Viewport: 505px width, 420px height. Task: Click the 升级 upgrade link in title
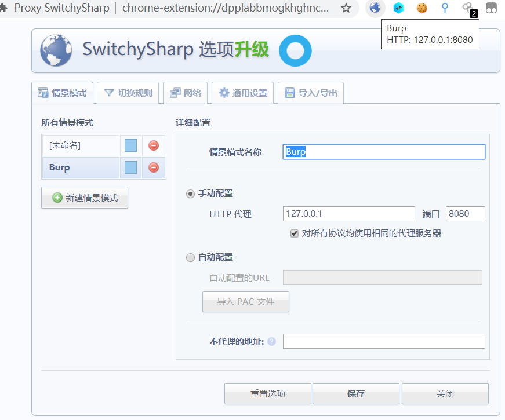252,50
